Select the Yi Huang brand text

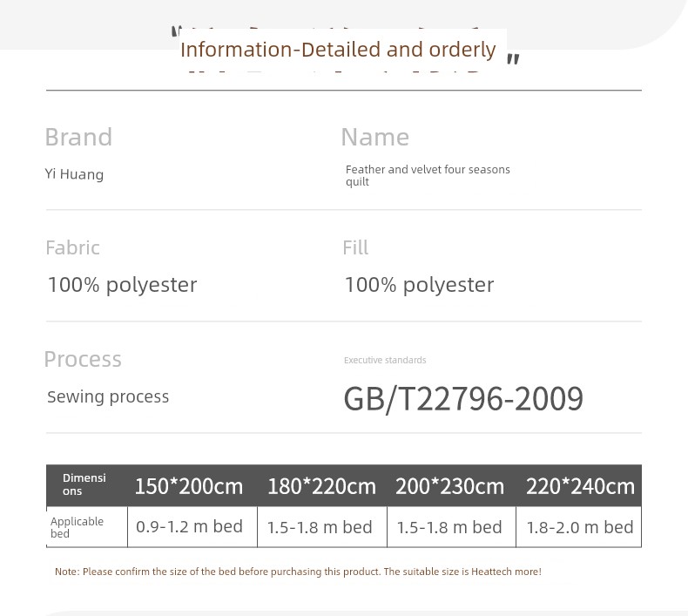(x=74, y=174)
